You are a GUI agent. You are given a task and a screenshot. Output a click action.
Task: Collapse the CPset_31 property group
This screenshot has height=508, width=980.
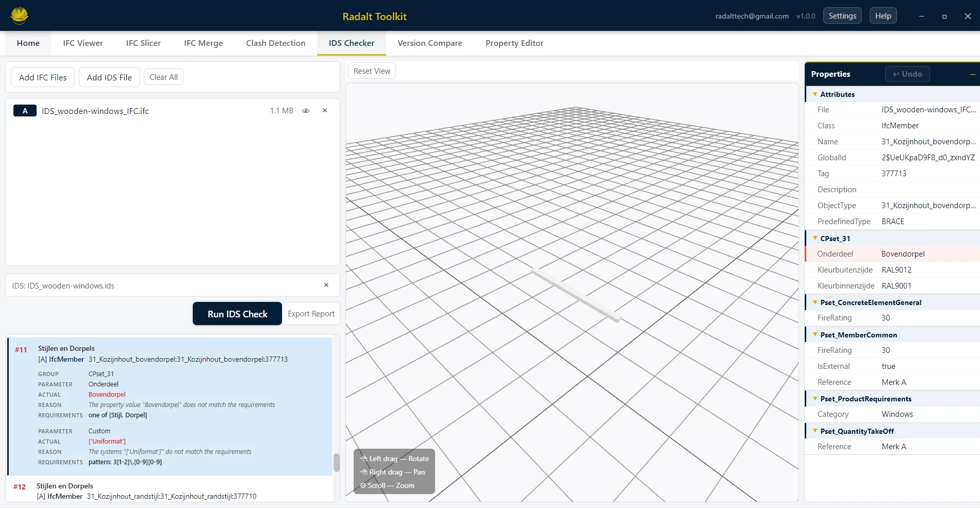click(x=815, y=238)
